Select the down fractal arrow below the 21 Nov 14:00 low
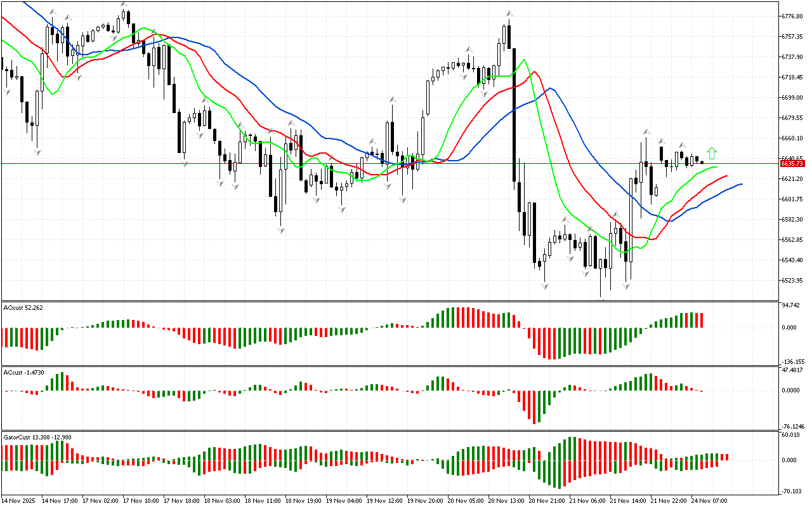The image size is (812, 508). click(x=627, y=287)
